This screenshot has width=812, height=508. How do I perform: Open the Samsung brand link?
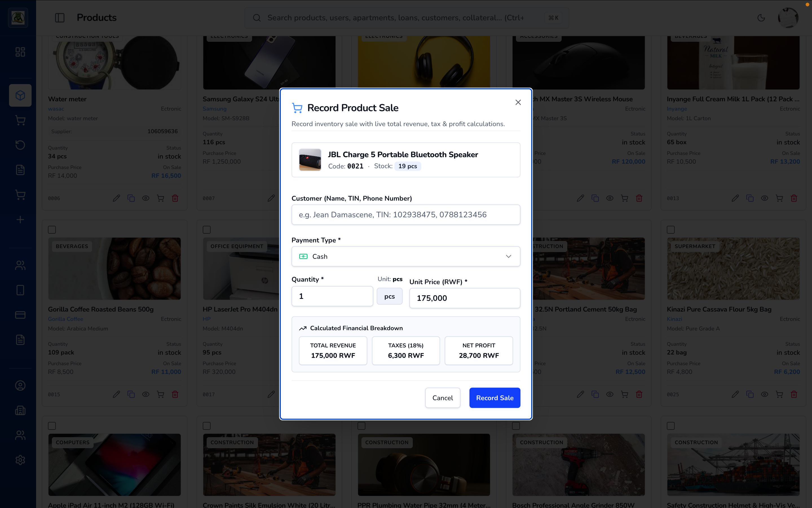tap(214, 109)
